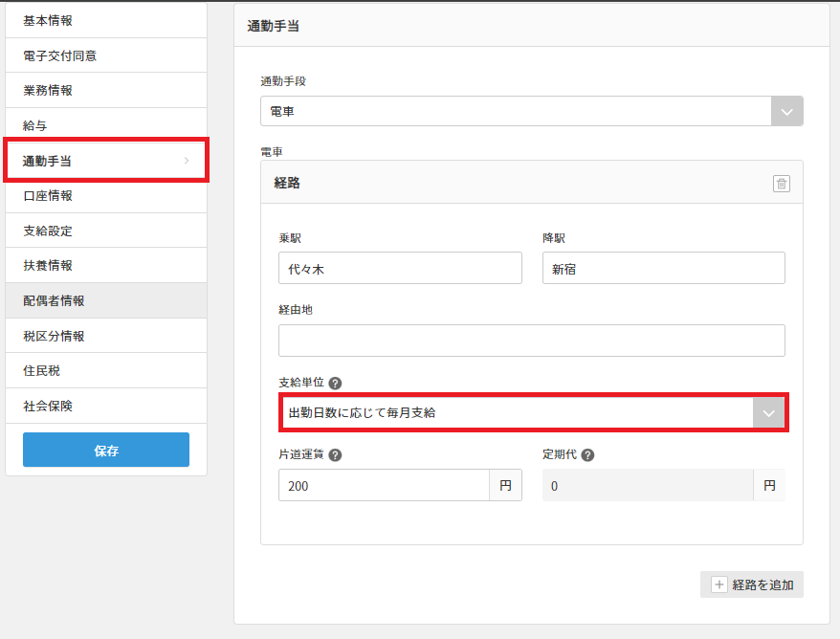Click the 経路 card header title
The image size is (840, 639).
(287, 183)
